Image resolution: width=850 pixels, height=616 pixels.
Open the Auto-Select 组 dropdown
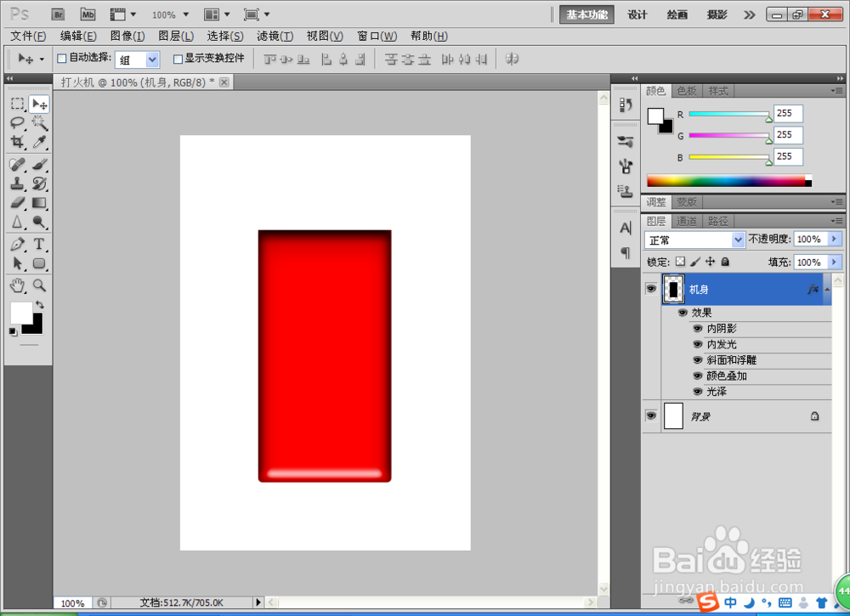[x=152, y=59]
